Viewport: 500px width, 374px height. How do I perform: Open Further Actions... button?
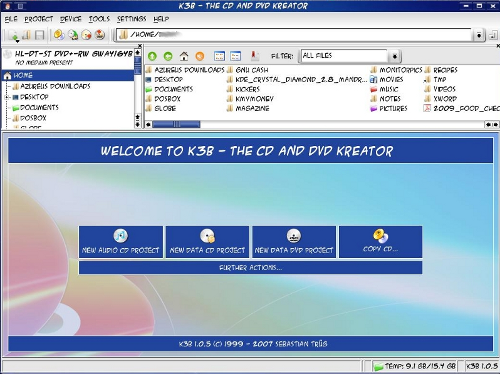click(x=251, y=268)
